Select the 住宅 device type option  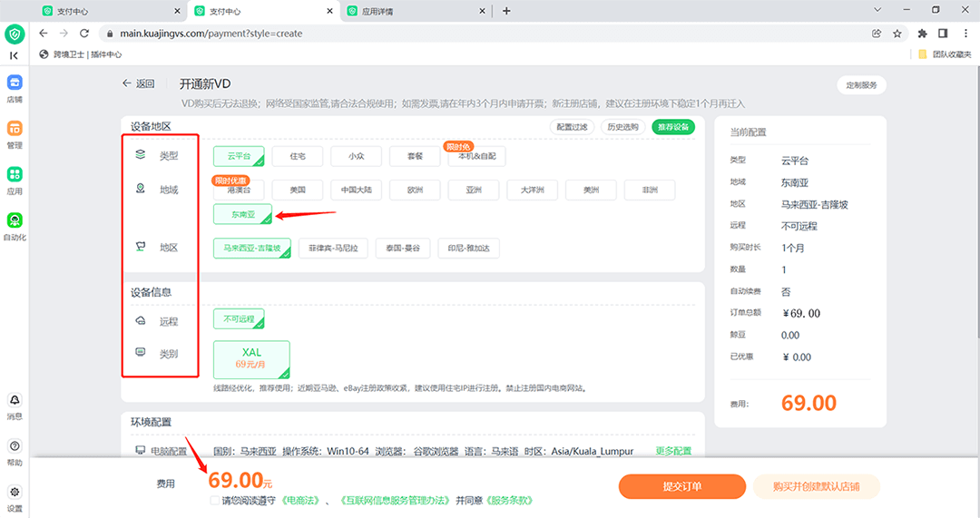(298, 156)
